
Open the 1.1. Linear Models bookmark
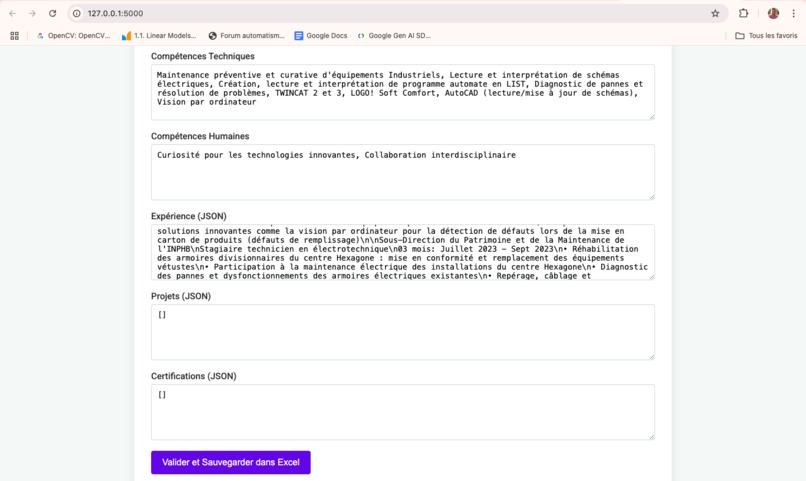click(159, 35)
